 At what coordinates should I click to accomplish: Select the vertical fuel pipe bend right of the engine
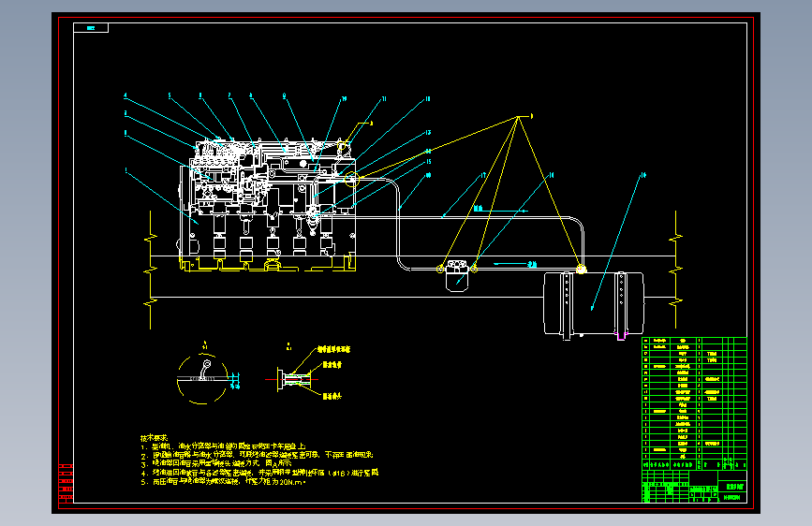coord(398,223)
